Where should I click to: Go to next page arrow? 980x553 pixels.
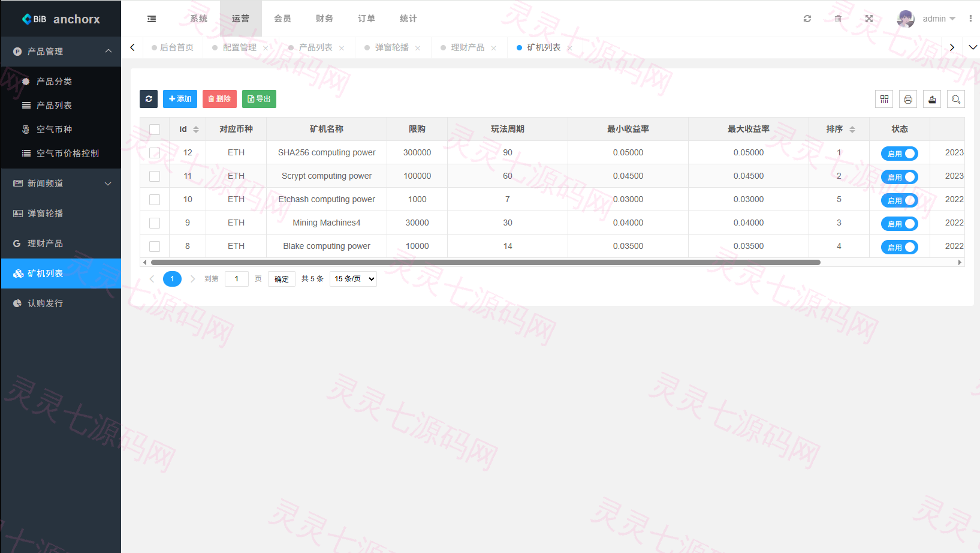pyautogui.click(x=192, y=279)
